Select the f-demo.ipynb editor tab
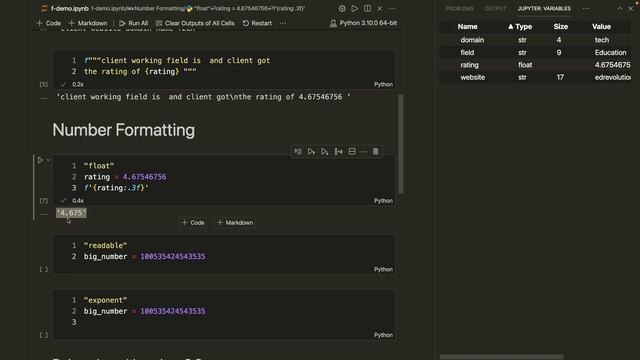This screenshot has width=640, height=360. pos(65,8)
